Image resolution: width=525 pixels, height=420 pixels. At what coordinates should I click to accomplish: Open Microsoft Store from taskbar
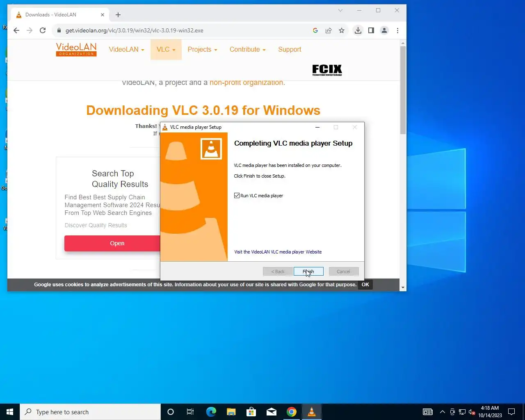[251, 412]
